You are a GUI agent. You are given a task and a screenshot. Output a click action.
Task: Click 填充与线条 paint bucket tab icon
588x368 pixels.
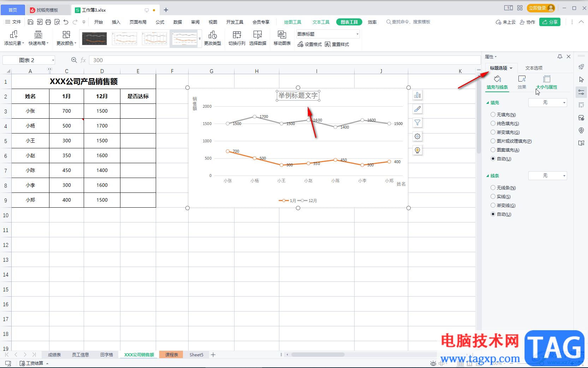click(x=497, y=79)
